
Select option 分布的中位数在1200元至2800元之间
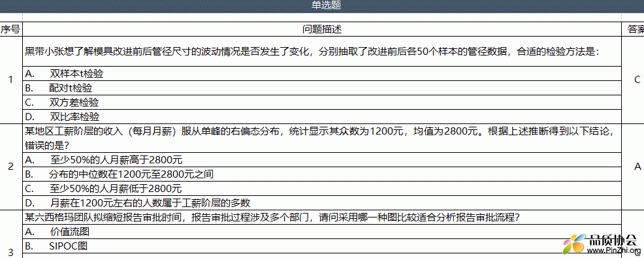pyautogui.click(x=322, y=174)
